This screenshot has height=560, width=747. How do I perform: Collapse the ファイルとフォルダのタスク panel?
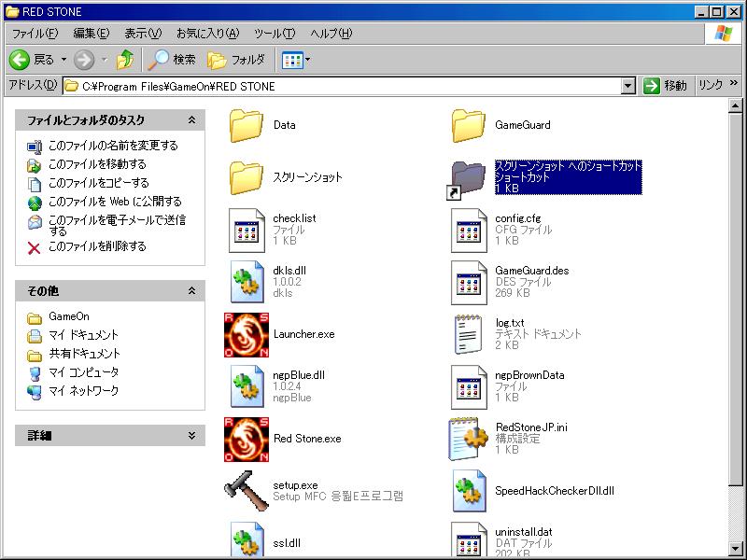191,120
